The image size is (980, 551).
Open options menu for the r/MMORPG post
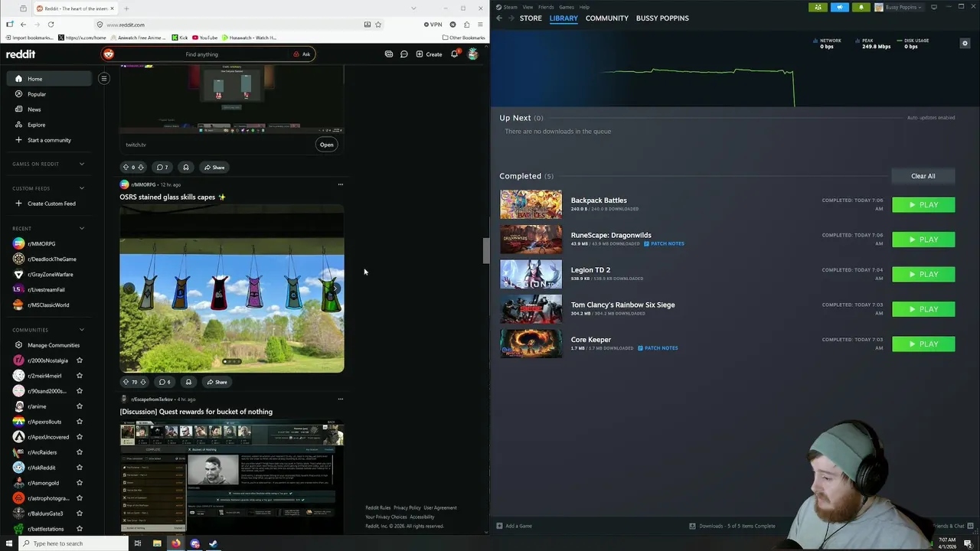coord(341,184)
